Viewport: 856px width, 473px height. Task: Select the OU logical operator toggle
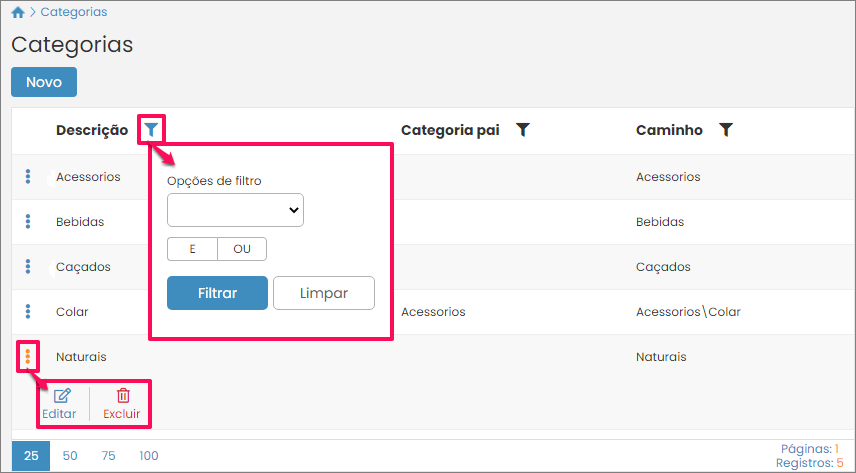tap(242, 249)
